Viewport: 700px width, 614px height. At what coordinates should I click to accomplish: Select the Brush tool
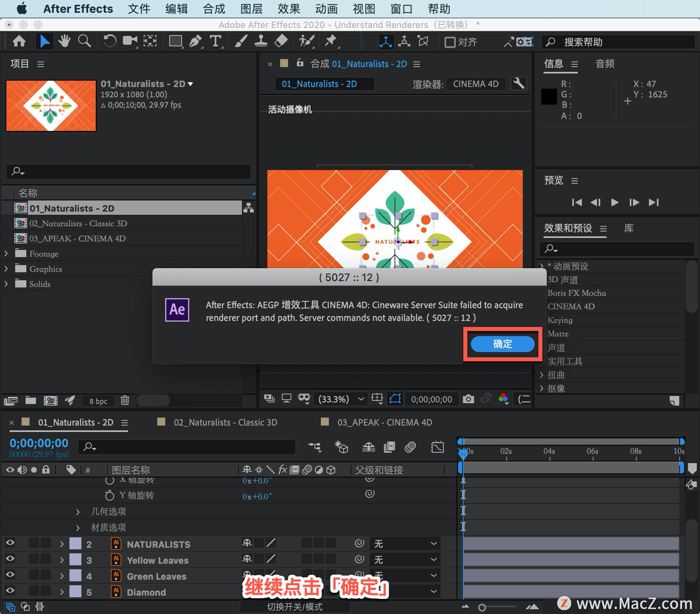[241, 41]
